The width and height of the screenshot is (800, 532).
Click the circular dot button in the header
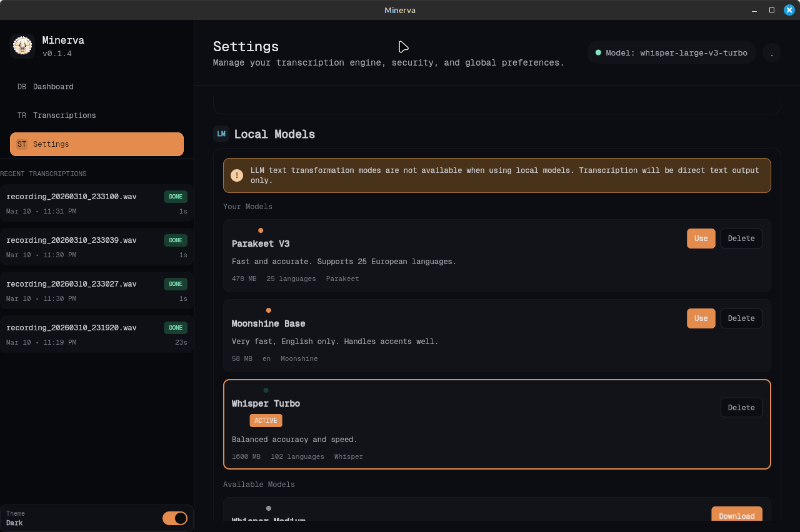772,52
